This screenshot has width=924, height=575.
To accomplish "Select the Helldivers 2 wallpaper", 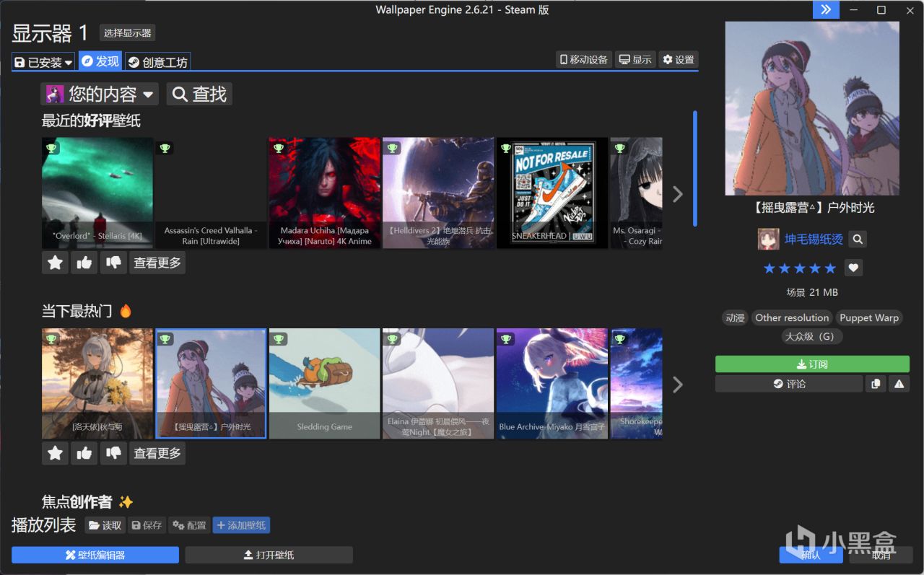I will coord(438,193).
